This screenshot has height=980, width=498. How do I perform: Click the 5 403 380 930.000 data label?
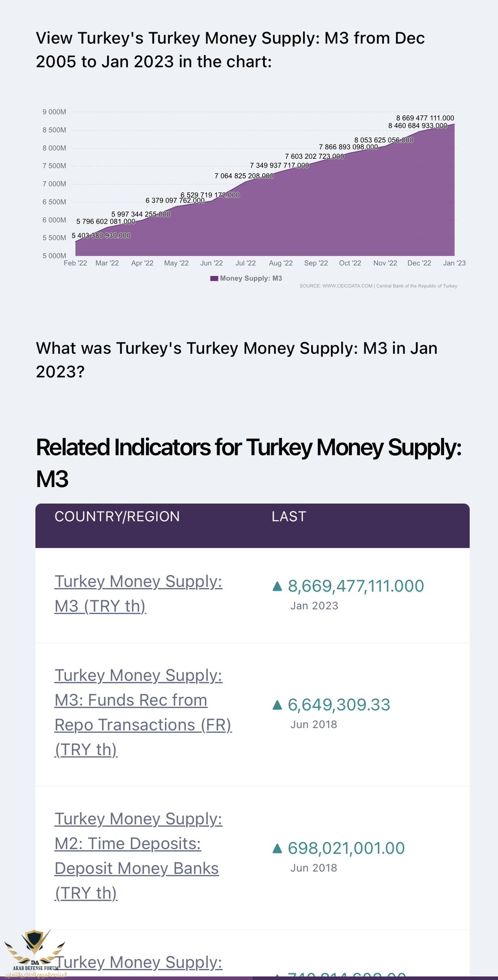101,235
